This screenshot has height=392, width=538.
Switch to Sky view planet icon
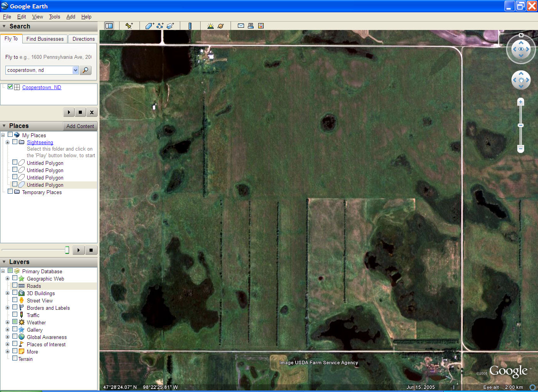[x=221, y=26]
